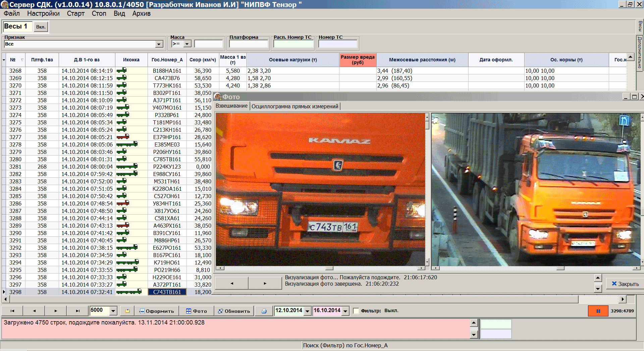Select the red truck icon in row 3286
This screenshot has height=351, width=644.
(x=123, y=203)
